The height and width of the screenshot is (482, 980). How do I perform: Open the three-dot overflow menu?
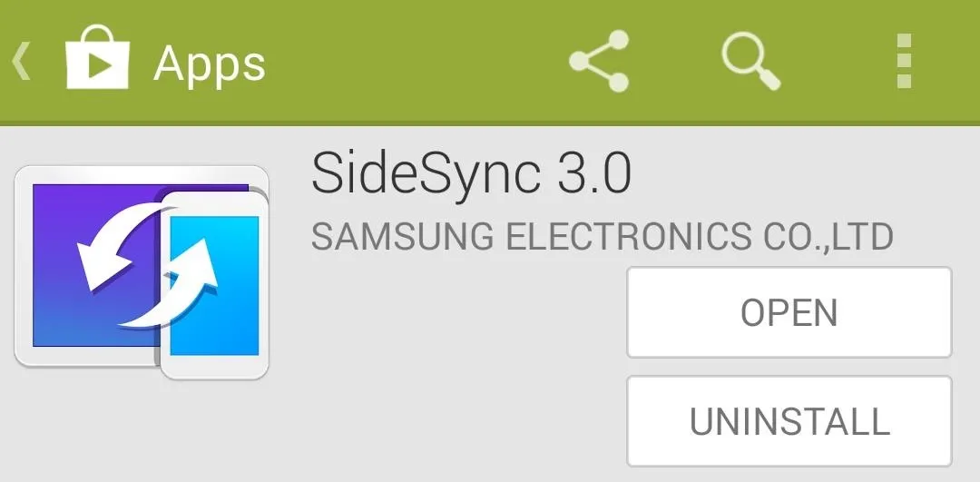pyautogui.click(x=905, y=61)
